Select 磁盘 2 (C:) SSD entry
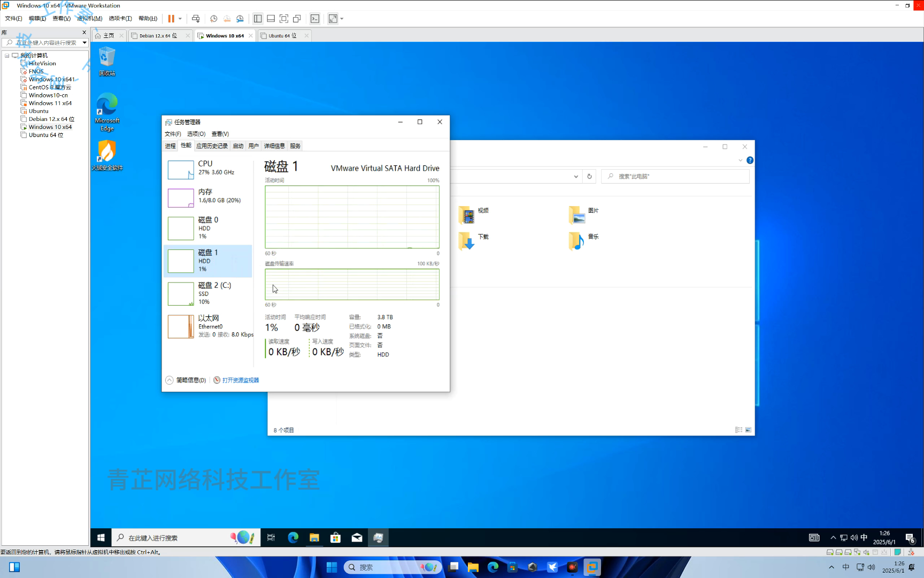This screenshot has width=924, height=578. (x=208, y=293)
